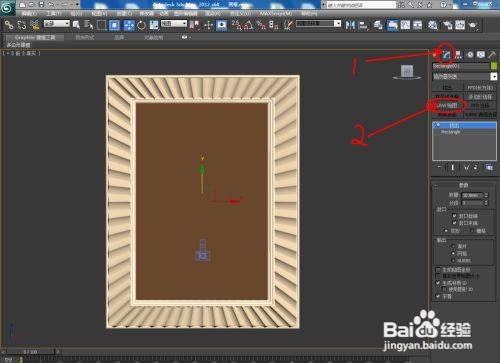Open the Rendered Frame Window icon
500x363 pixels.
(460, 25)
